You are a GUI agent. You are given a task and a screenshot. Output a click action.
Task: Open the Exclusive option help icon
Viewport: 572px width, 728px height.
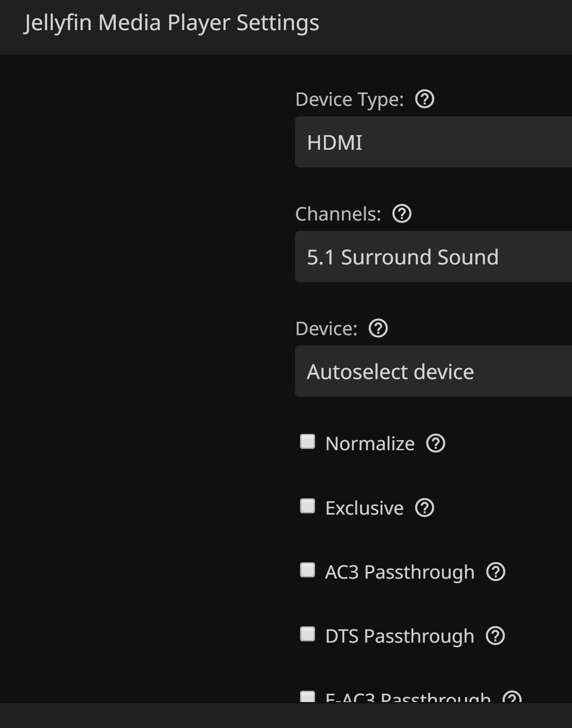click(x=424, y=508)
